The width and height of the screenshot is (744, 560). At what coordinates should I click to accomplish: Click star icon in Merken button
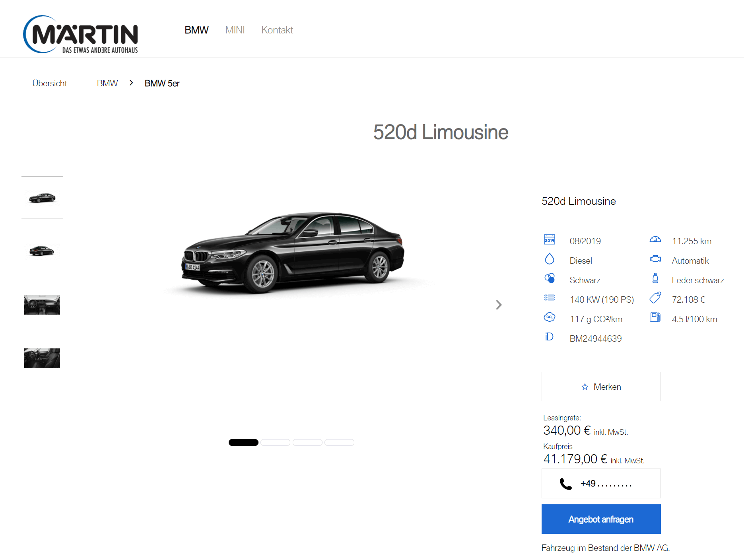coord(585,387)
